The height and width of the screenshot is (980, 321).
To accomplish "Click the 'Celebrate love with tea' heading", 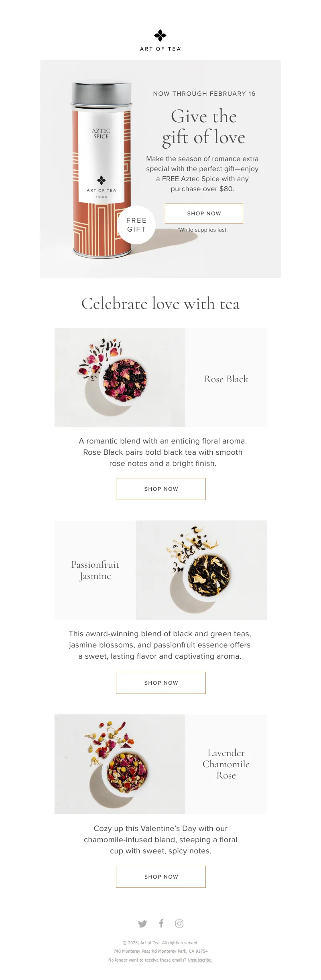I will click(x=160, y=304).
